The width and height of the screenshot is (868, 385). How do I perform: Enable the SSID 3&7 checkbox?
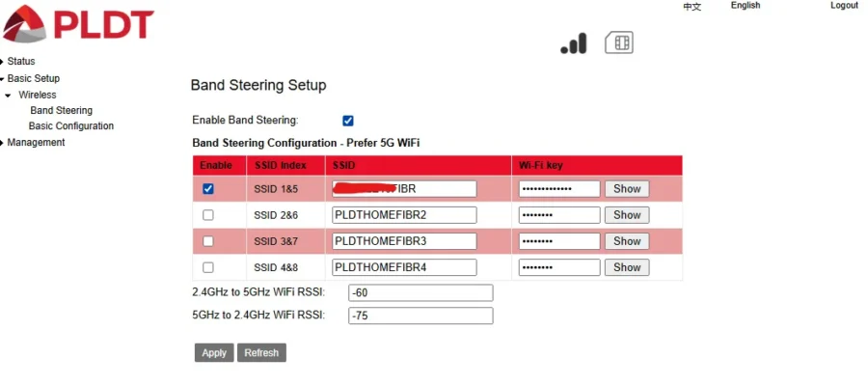click(x=208, y=241)
